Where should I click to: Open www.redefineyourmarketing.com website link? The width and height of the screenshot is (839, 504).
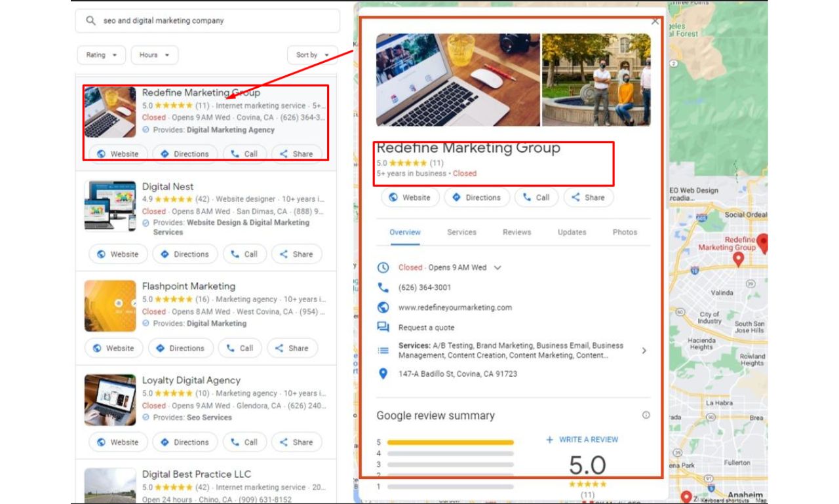[x=455, y=307]
